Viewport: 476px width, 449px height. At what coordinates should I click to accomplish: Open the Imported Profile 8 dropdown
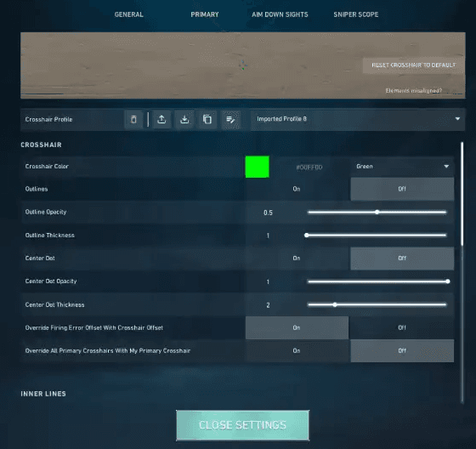pyautogui.click(x=358, y=119)
